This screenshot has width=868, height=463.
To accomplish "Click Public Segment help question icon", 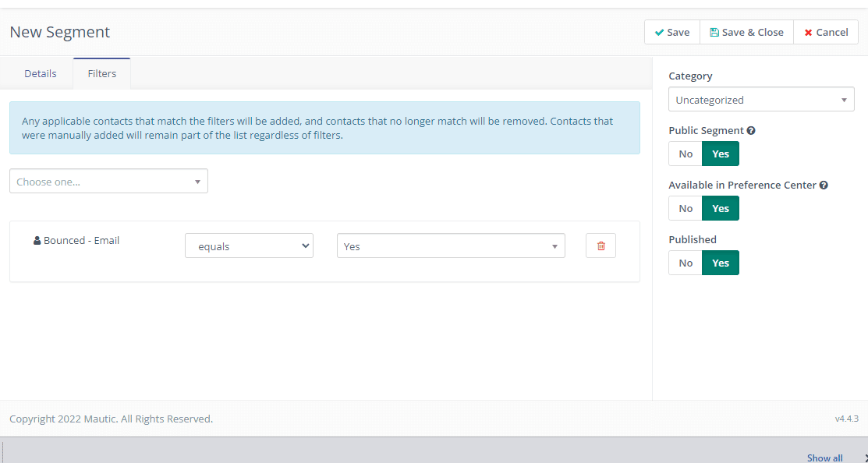I will (751, 131).
